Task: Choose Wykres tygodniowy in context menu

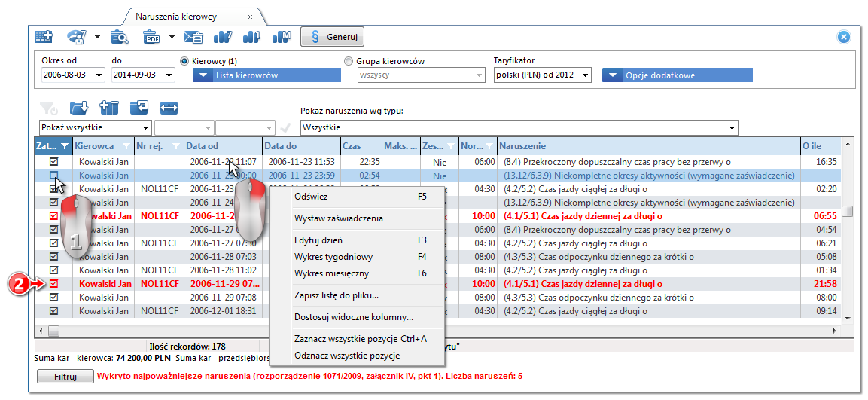Action: click(357, 257)
